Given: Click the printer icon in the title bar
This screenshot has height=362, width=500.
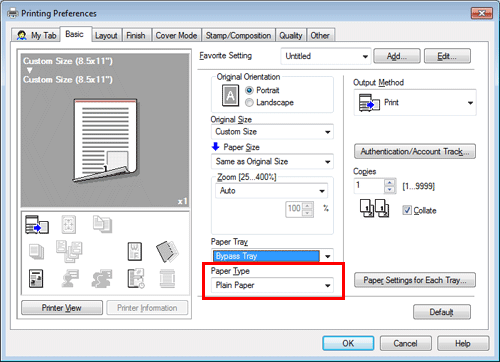Looking at the screenshot, I should coord(13,13).
